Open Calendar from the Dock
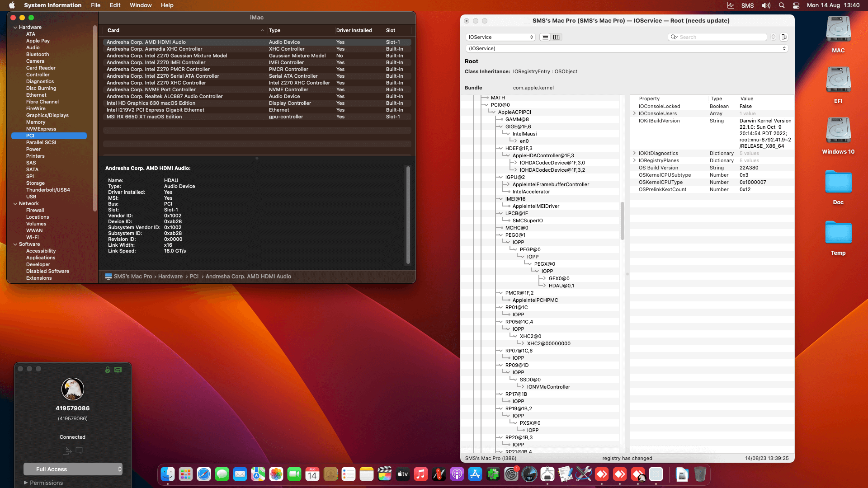868x488 pixels. tap(312, 474)
